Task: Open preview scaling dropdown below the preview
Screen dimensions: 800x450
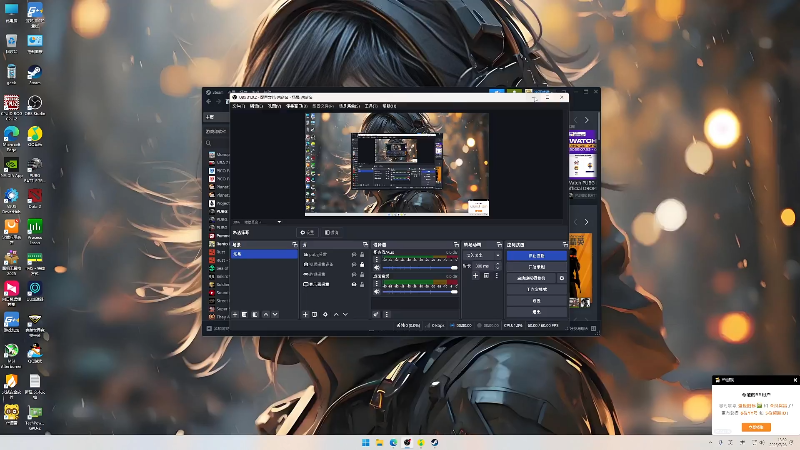Action: [x=262, y=222]
